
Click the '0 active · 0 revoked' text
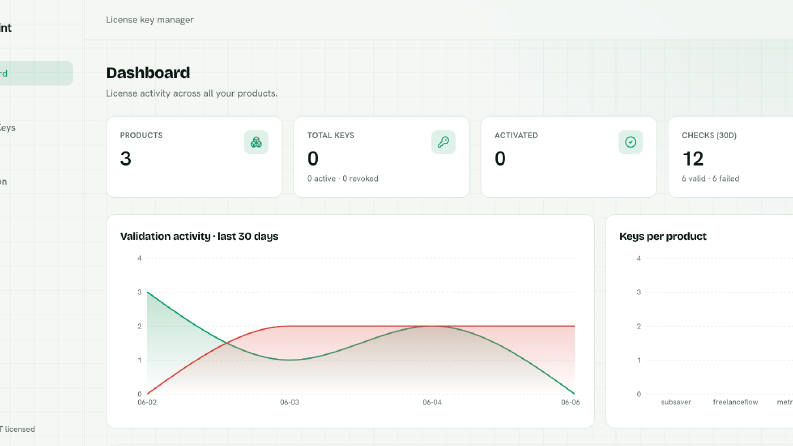(343, 179)
